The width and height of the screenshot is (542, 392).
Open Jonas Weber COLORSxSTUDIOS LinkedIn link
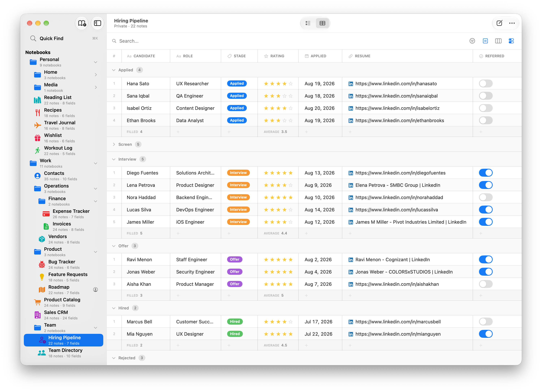pos(404,272)
